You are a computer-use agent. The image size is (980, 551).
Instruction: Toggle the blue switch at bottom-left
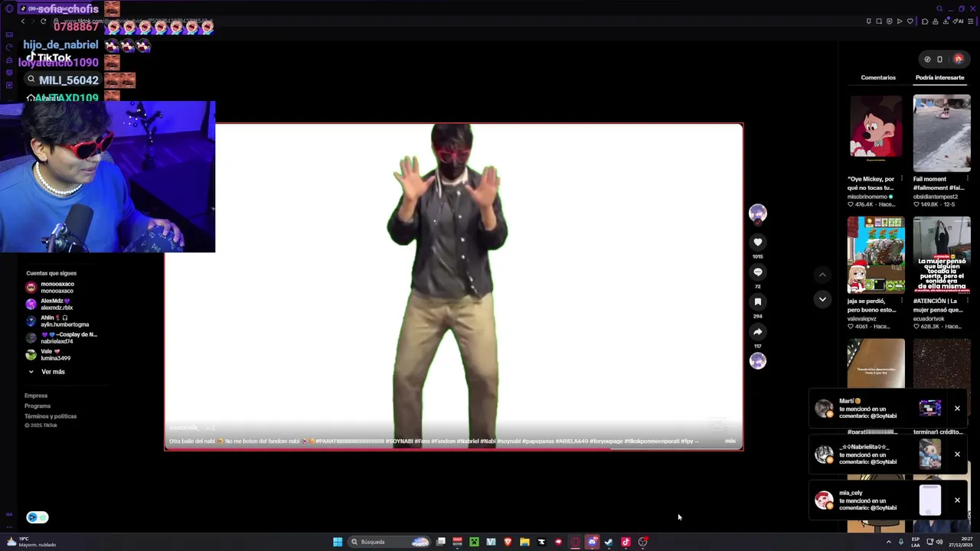tap(38, 517)
